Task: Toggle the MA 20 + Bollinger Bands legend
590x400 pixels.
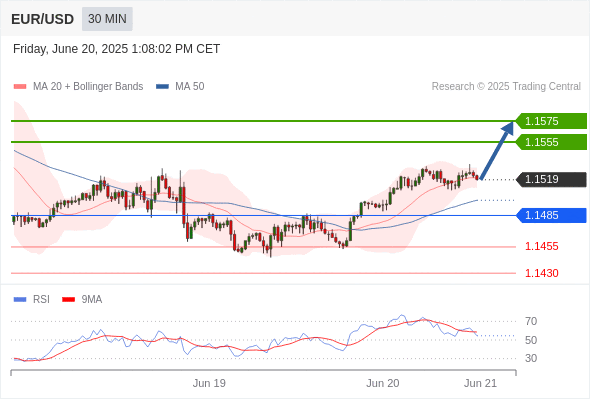Action: (78, 87)
